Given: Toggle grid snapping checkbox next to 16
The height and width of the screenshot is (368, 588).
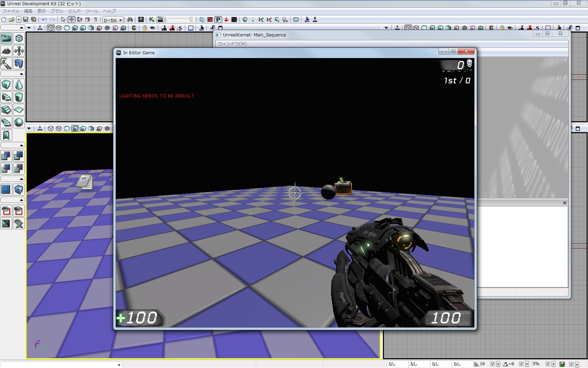Looking at the screenshot, I should coord(492,364).
